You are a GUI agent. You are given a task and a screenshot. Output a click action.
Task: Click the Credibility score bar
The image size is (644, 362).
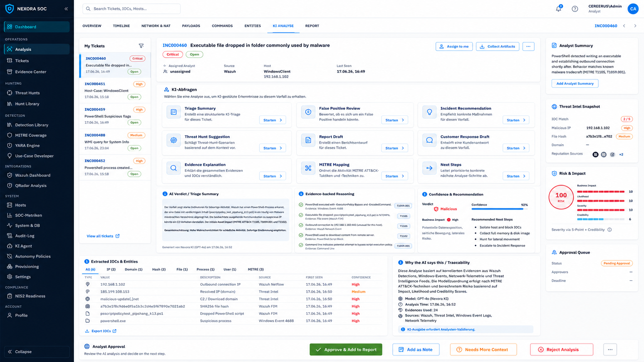(x=601, y=219)
